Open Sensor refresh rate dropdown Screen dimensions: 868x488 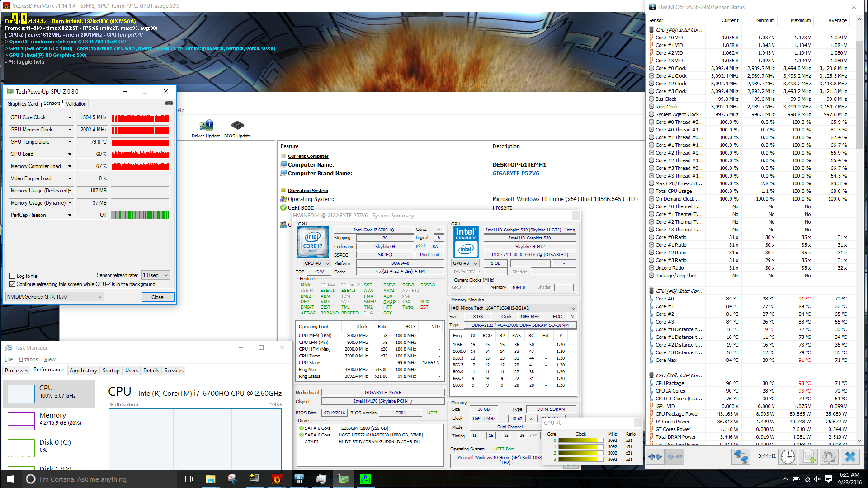pyautogui.click(x=156, y=275)
